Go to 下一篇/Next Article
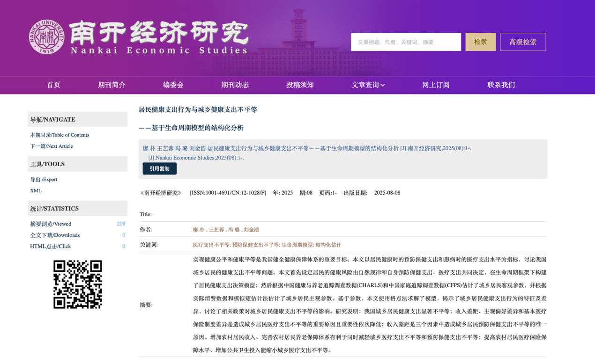 click(x=52, y=146)
